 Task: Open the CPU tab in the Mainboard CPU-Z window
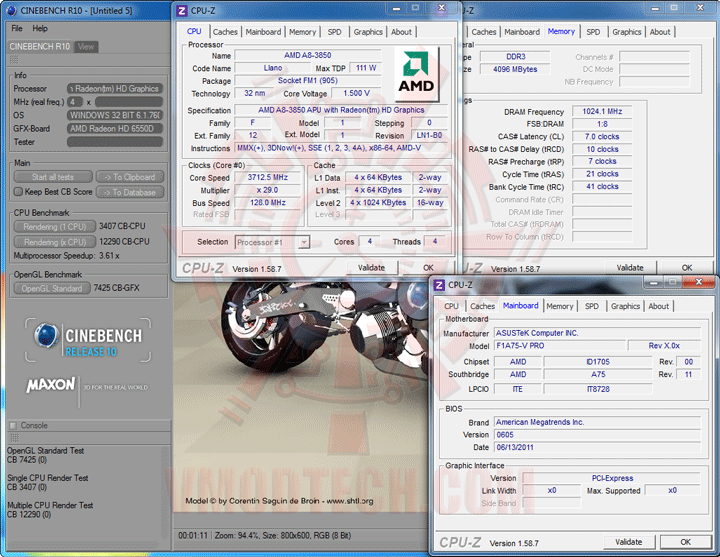point(451,306)
